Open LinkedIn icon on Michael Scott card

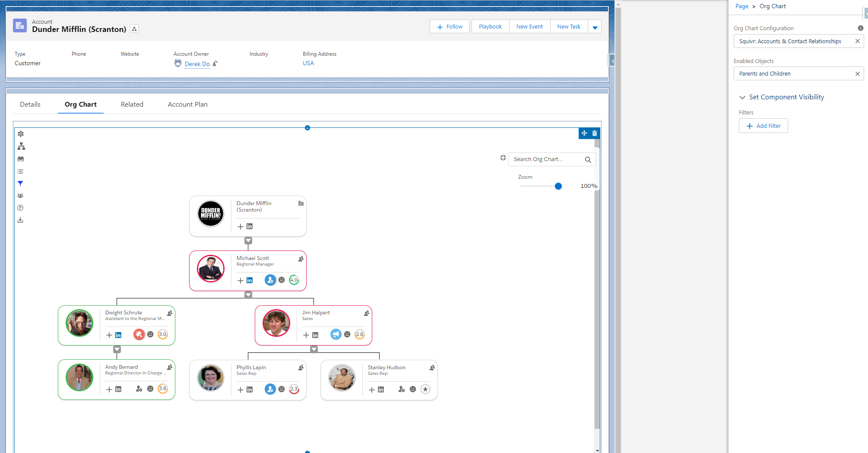point(250,280)
